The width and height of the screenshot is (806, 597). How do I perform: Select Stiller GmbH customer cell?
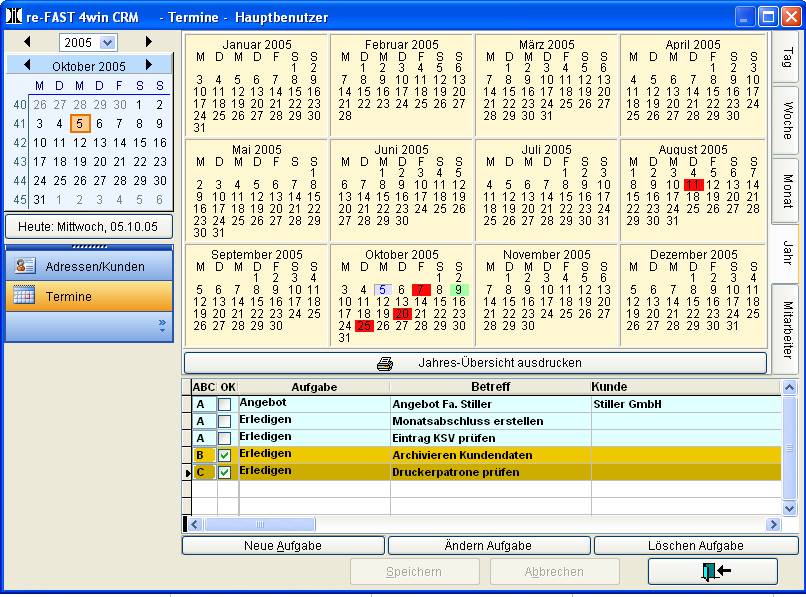686,404
